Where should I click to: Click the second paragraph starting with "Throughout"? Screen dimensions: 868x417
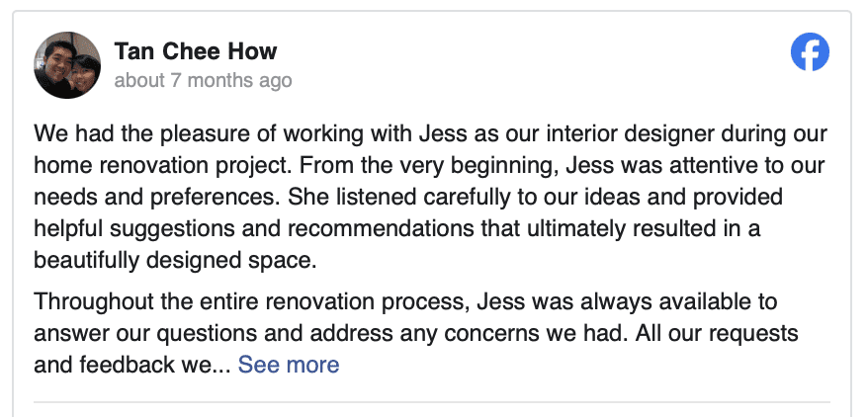point(416,333)
